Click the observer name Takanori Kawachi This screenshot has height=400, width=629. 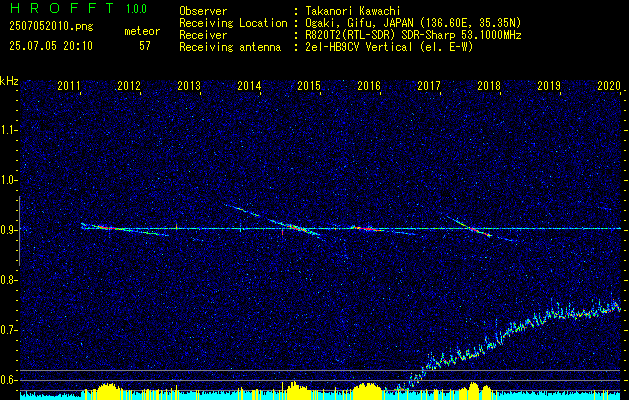click(x=353, y=11)
